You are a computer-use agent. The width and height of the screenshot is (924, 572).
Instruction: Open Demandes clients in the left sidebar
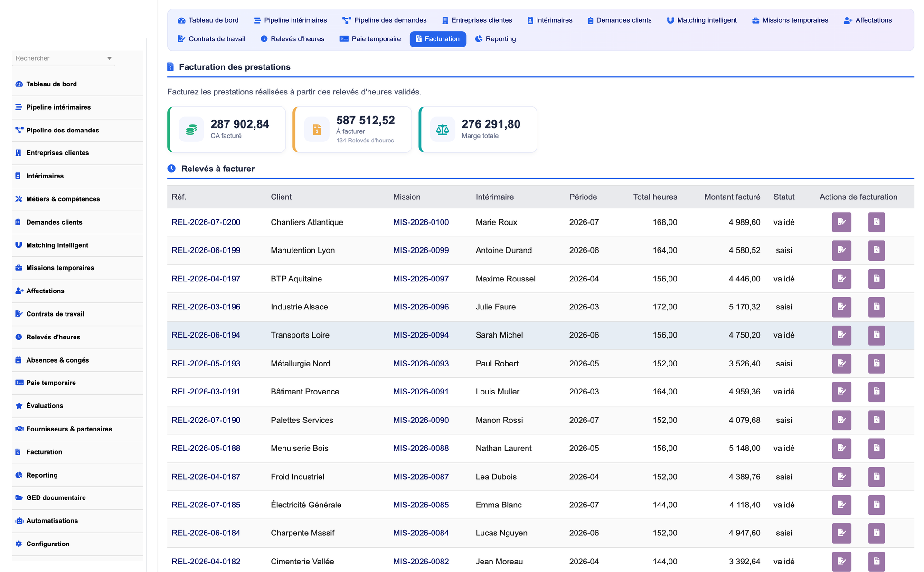point(77,222)
